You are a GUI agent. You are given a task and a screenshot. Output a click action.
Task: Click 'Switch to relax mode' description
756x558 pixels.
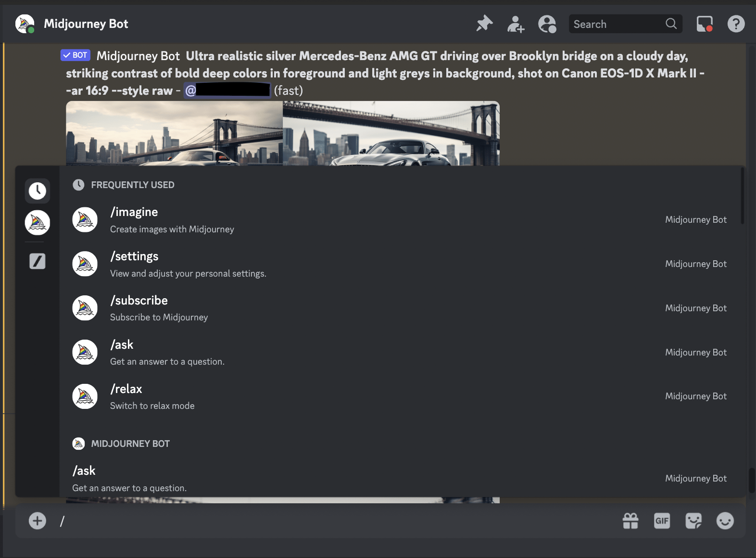[152, 406]
